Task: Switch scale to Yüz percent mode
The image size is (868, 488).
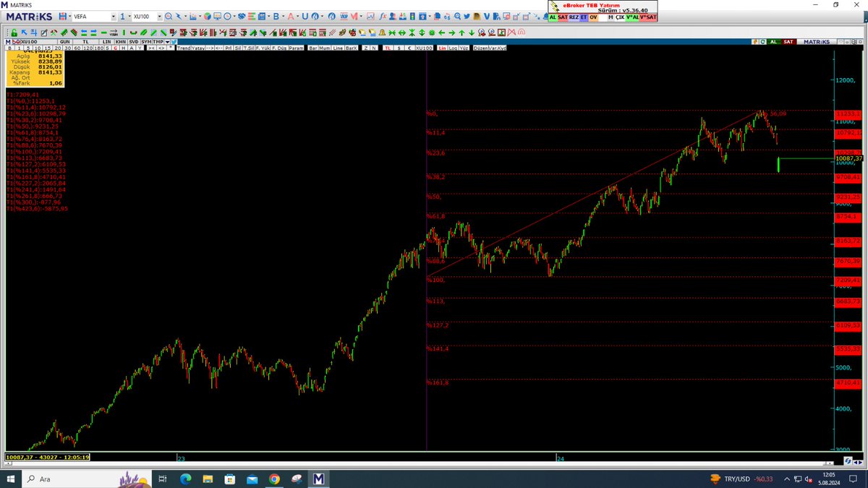Action: click(x=464, y=48)
